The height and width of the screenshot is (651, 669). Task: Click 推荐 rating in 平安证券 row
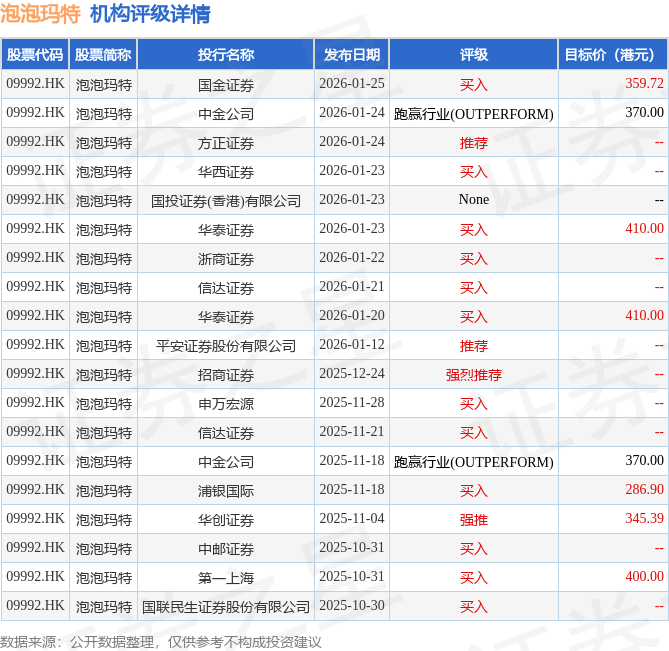(x=474, y=346)
